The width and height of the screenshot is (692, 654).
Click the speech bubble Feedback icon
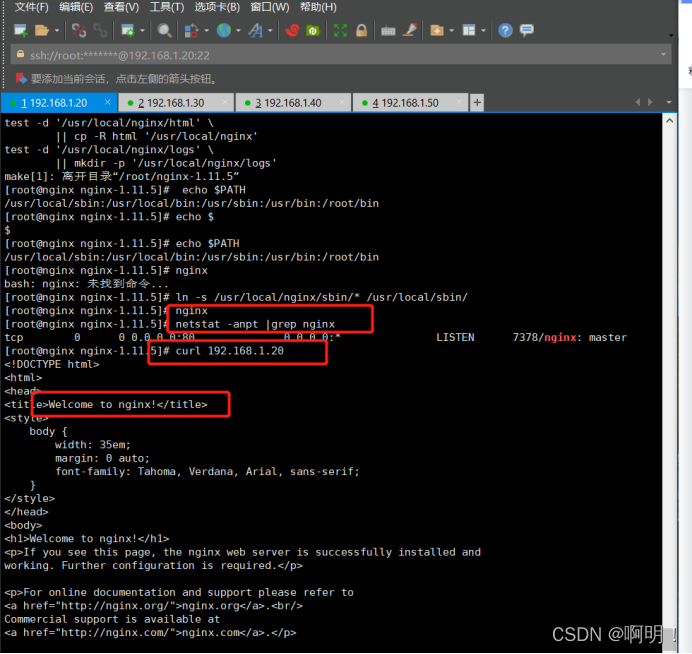527,30
